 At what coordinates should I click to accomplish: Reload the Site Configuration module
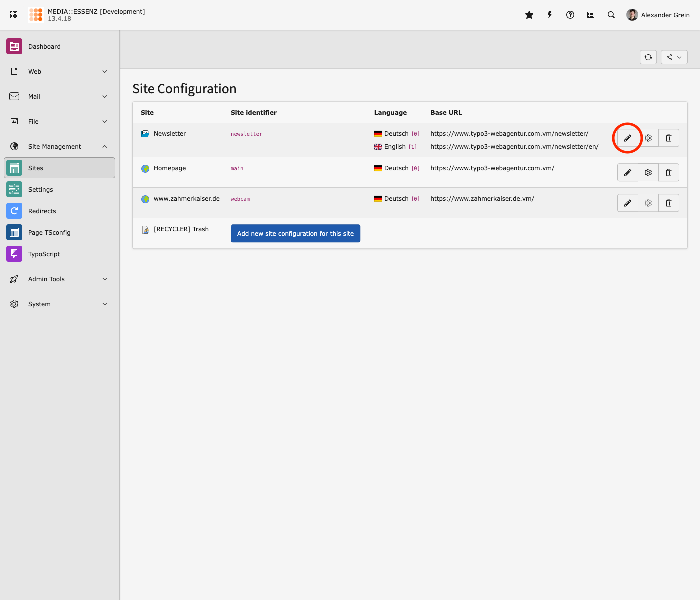648,57
